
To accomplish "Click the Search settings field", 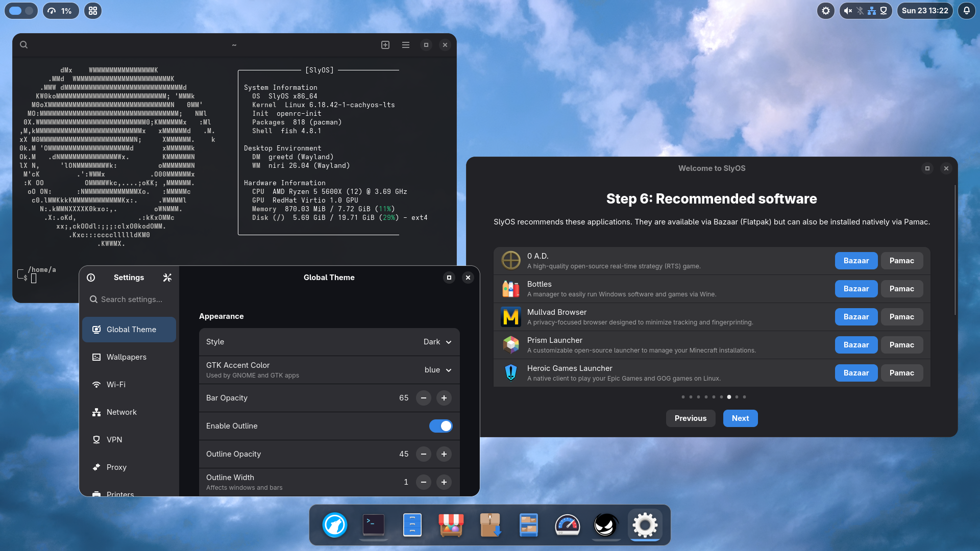I will (x=129, y=299).
